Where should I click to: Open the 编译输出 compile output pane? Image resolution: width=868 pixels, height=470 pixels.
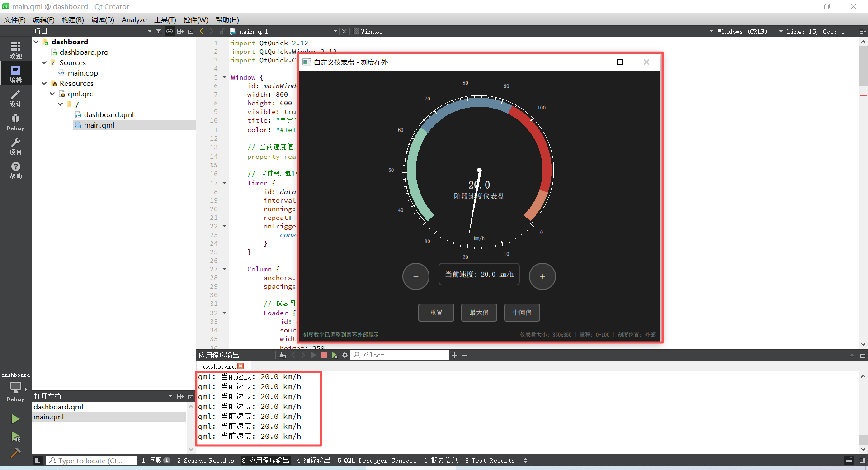tap(313, 460)
